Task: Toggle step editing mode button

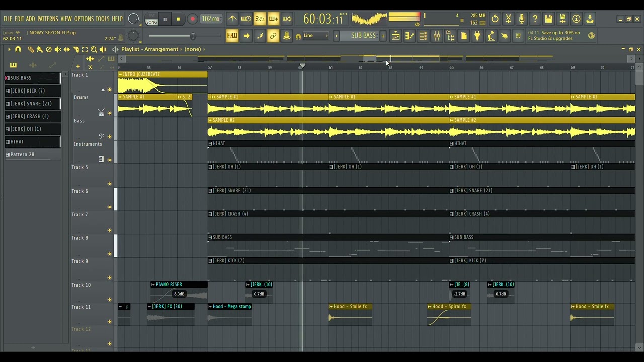Action: [x=260, y=36]
